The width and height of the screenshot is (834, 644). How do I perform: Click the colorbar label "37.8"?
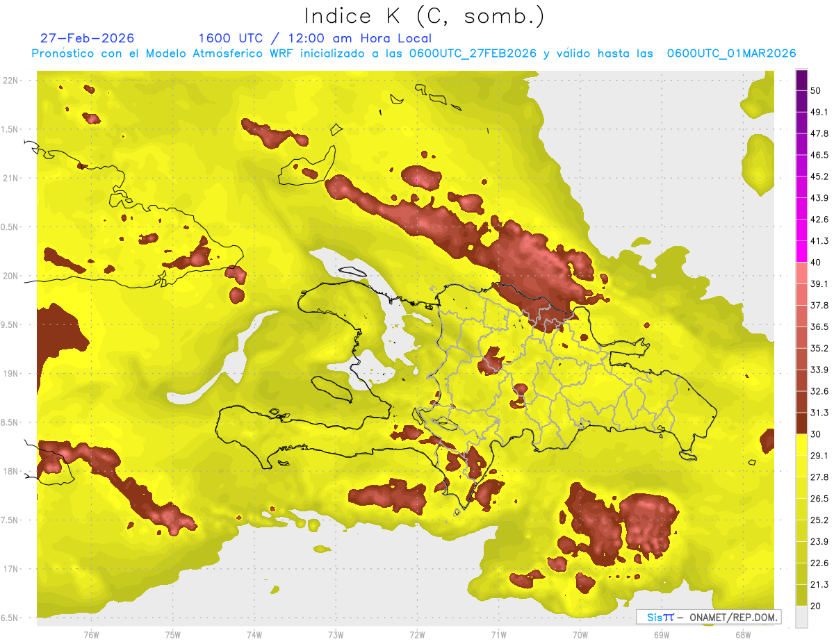tap(819, 305)
